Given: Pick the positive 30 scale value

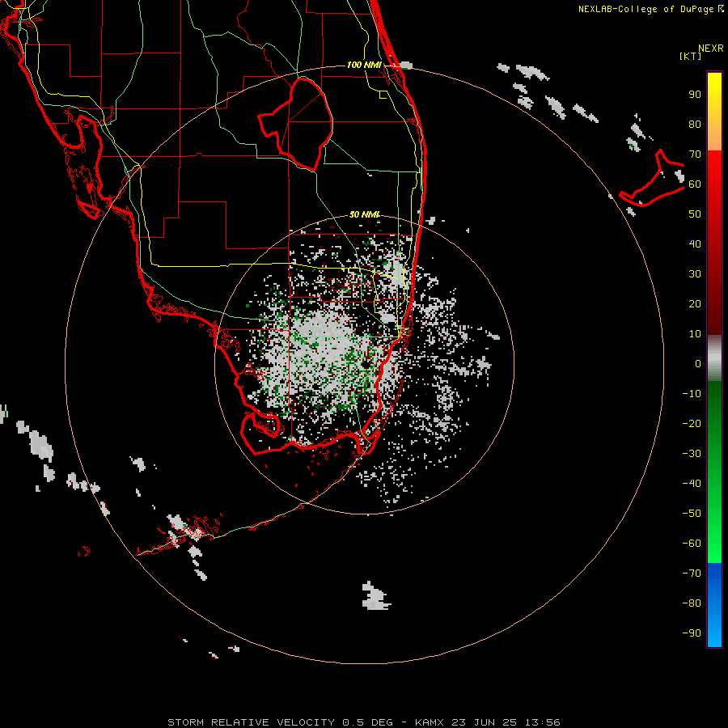Looking at the screenshot, I should click(x=695, y=274).
